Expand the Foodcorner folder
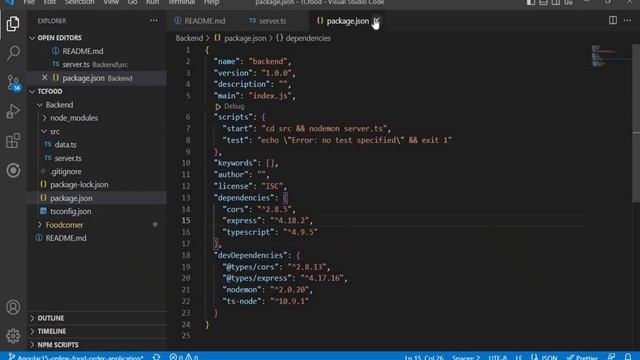The width and height of the screenshot is (640, 360). (40, 224)
